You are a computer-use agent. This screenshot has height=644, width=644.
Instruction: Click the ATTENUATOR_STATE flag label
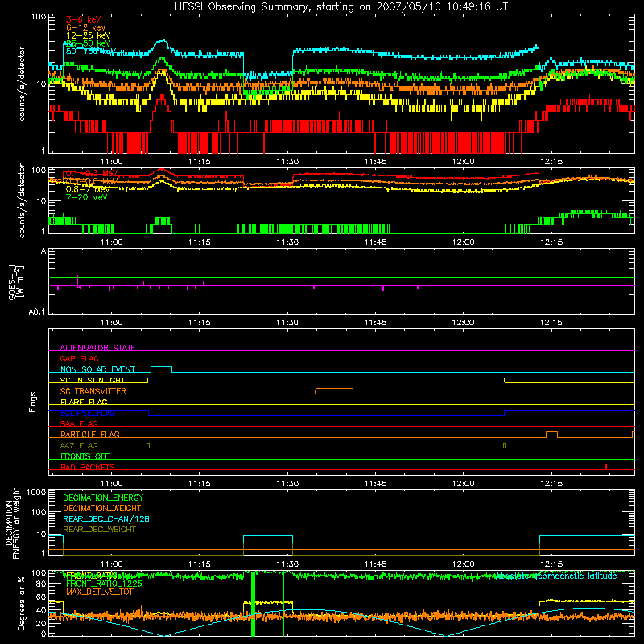coord(97,348)
